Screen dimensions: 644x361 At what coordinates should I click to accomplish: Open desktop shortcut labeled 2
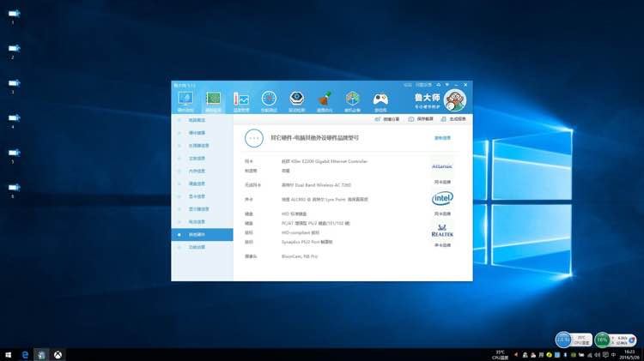(x=14, y=51)
